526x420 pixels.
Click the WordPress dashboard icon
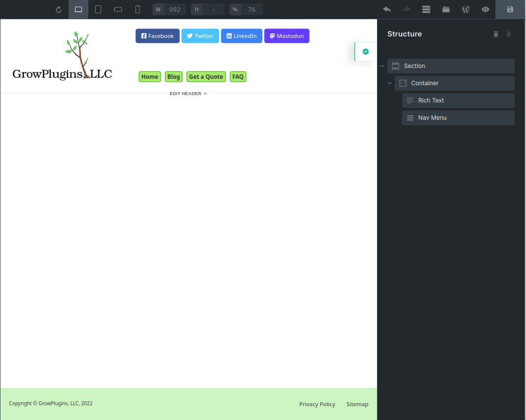pyautogui.click(x=465, y=9)
